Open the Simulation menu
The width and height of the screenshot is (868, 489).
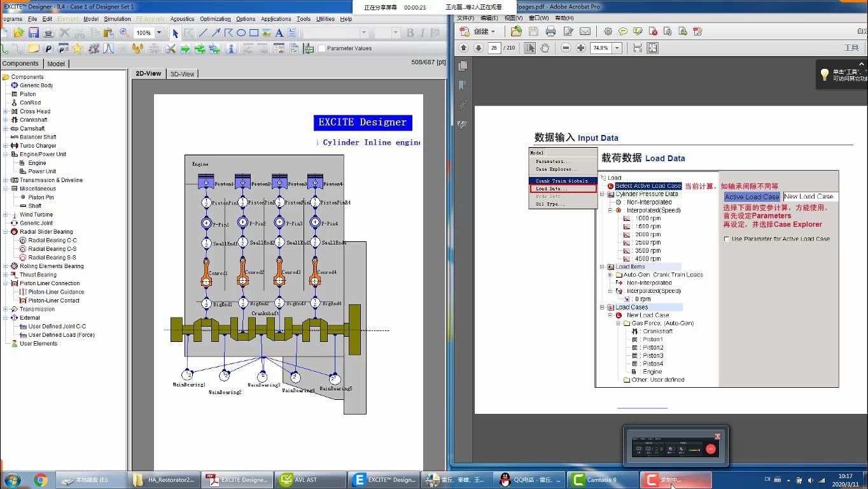[x=117, y=19]
